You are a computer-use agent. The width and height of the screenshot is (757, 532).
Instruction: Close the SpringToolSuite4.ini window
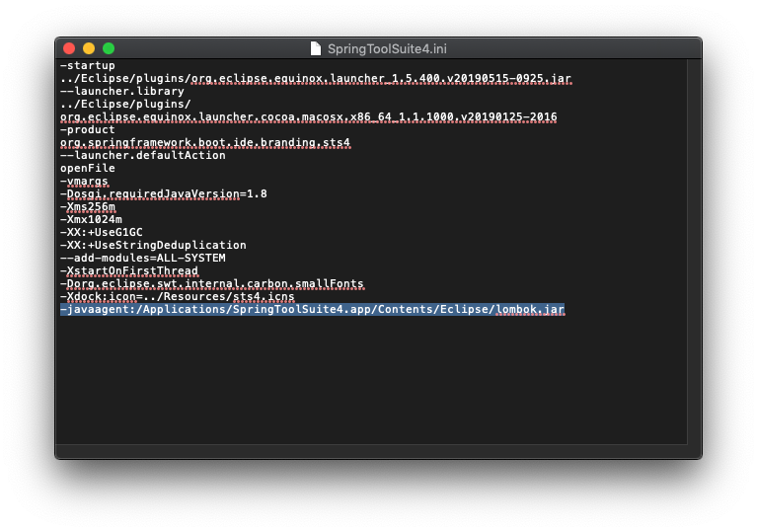coord(69,48)
